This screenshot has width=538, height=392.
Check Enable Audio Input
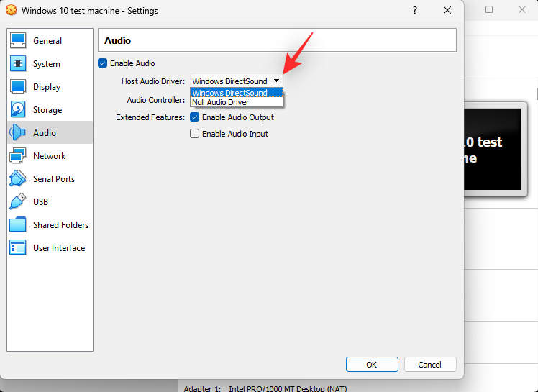pyautogui.click(x=194, y=134)
